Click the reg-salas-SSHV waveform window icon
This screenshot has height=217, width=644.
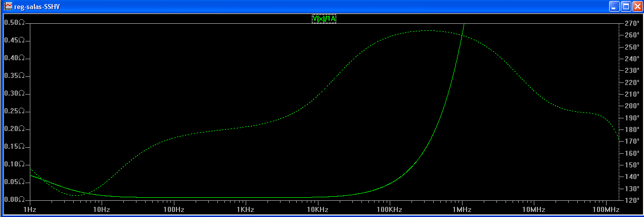point(8,7)
